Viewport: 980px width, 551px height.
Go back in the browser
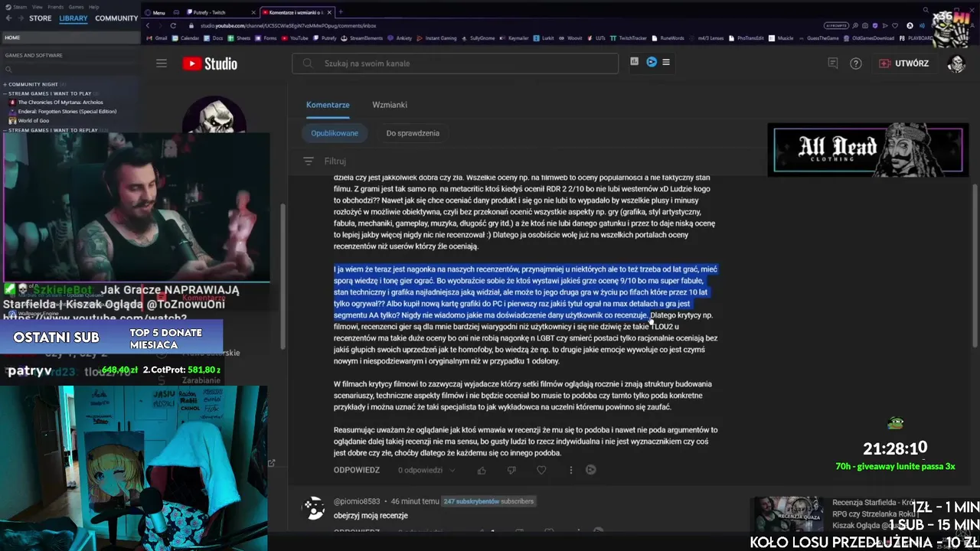(x=149, y=25)
